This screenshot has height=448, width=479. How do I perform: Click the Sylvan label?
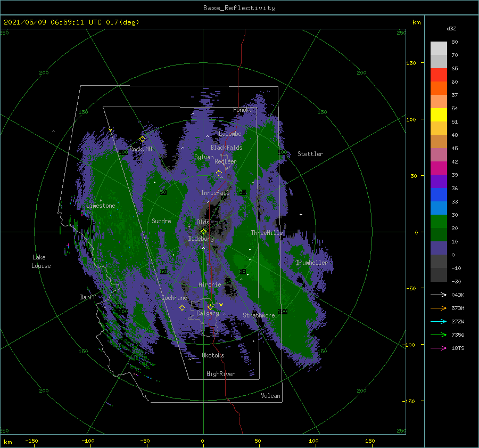[x=204, y=157]
